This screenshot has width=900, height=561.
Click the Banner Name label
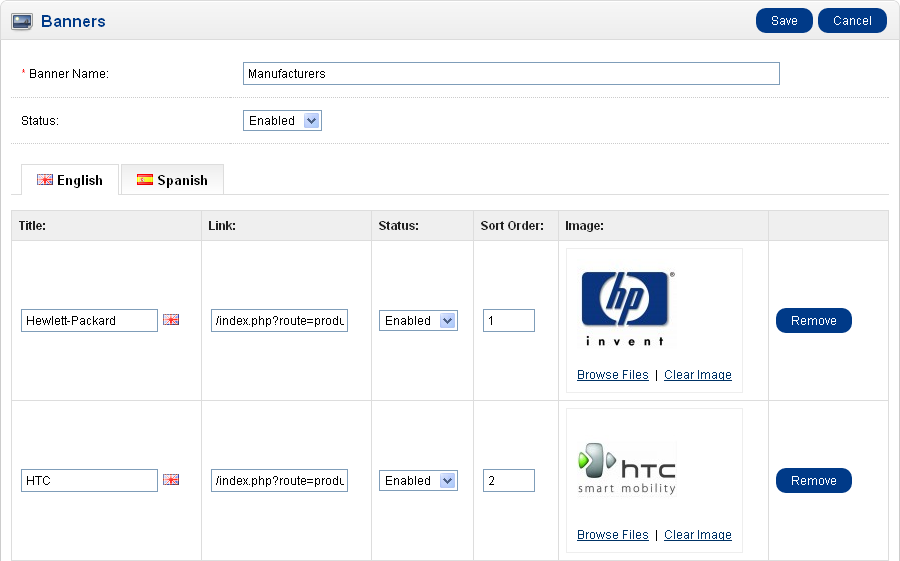(68, 73)
